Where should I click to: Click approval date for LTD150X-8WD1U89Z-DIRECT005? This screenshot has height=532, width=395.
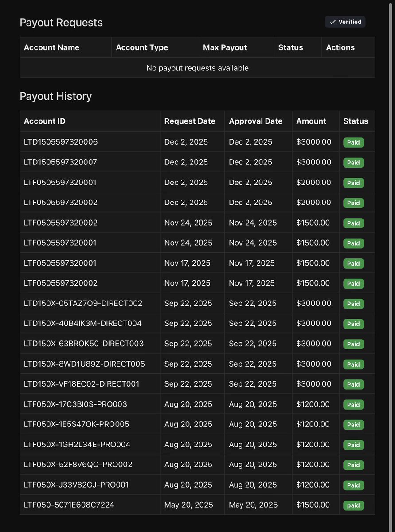[253, 364]
